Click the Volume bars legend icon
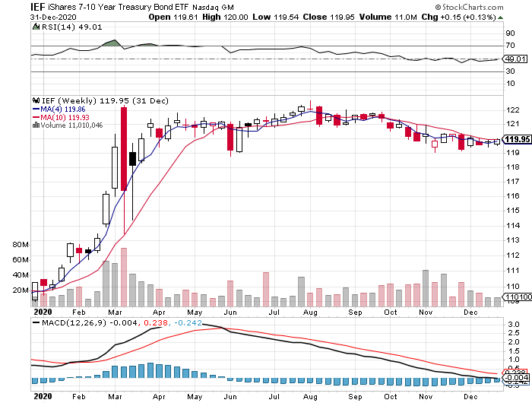 point(33,125)
